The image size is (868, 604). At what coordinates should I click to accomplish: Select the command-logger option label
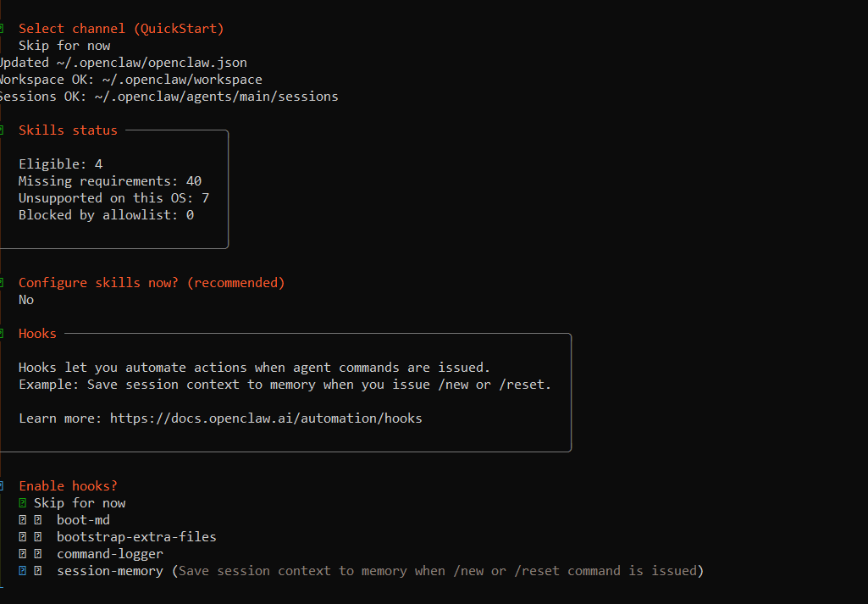point(110,554)
